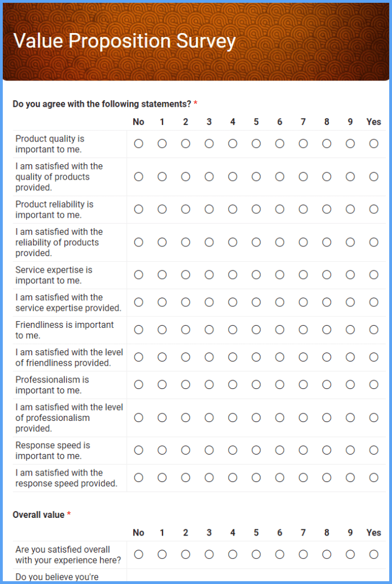Screen dimensions: 392x584
Task: Select rating 4 for response speed satisfaction
Action: (232, 478)
